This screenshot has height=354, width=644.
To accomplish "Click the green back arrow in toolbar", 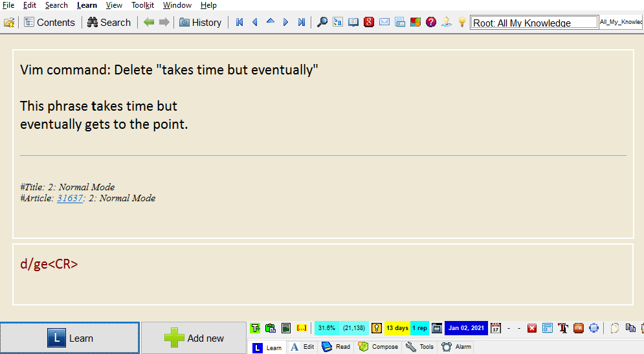I will pos(149,22).
